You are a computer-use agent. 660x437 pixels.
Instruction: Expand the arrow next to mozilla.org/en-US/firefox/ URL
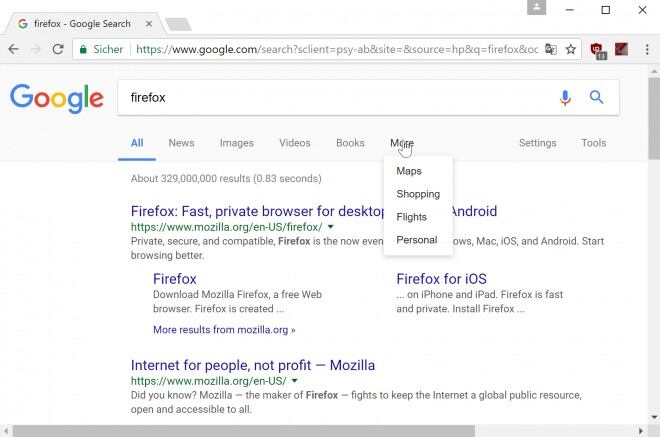tap(331, 228)
